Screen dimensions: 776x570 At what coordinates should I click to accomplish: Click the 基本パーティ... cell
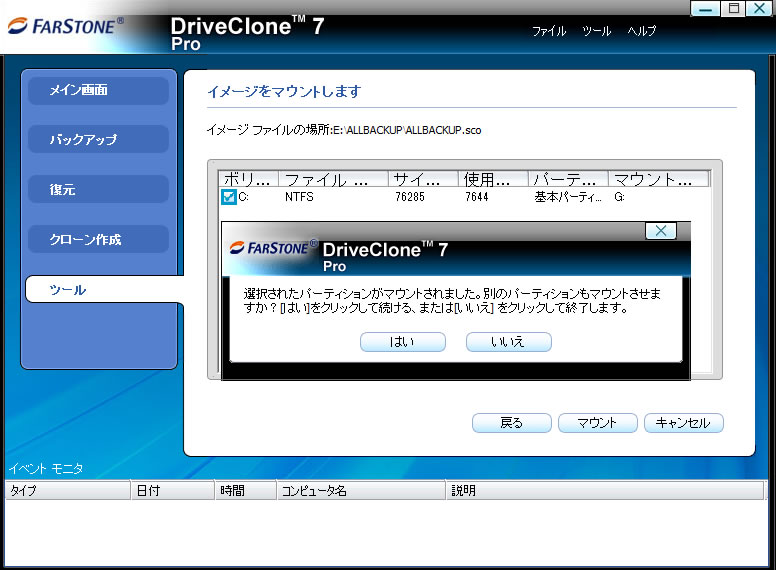568,197
